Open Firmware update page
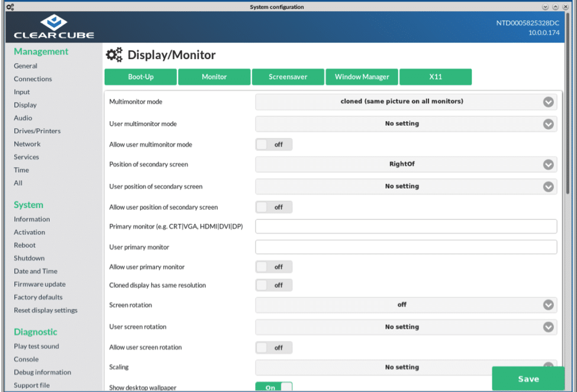 tap(40, 284)
